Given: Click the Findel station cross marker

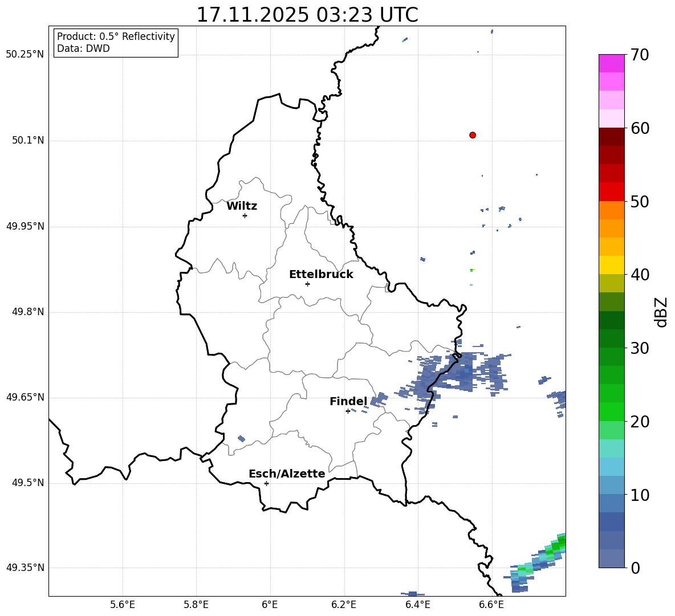Looking at the screenshot, I should click(x=348, y=411).
